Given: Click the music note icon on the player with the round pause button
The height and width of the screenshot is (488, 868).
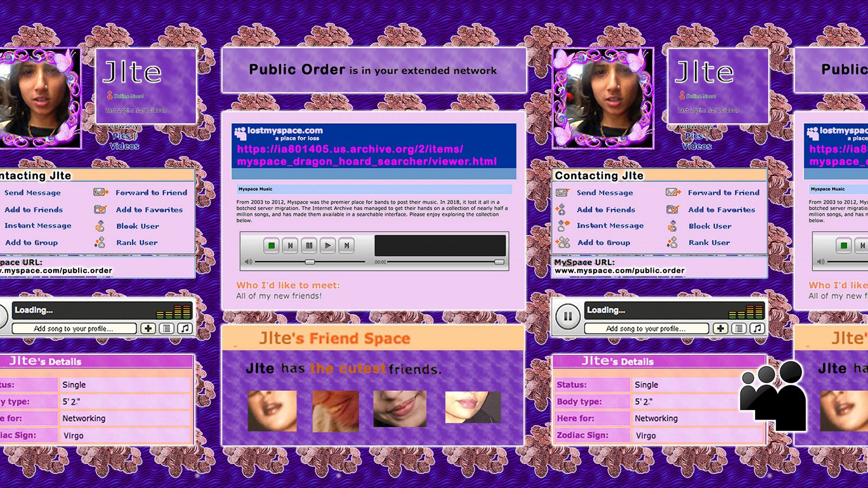Looking at the screenshot, I should click(757, 328).
